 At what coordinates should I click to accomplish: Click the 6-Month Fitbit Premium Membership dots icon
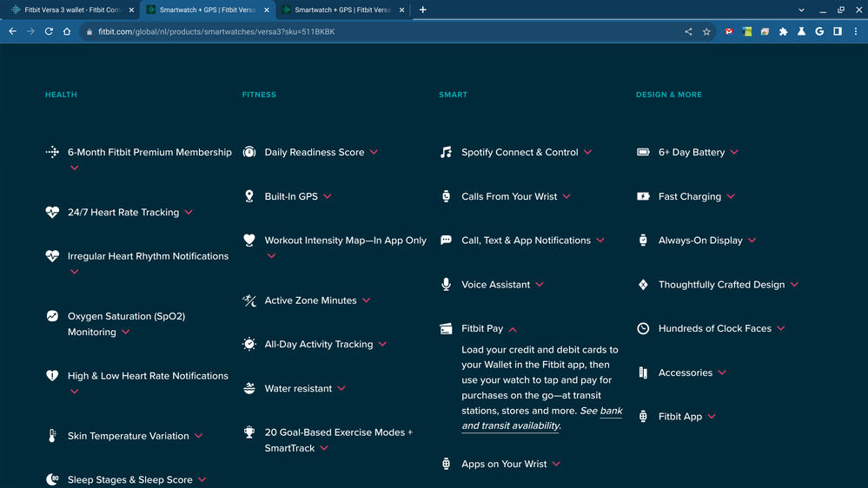click(x=52, y=152)
